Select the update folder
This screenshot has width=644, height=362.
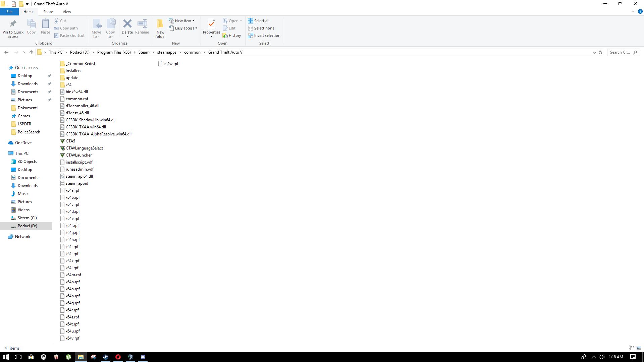[x=69, y=78]
